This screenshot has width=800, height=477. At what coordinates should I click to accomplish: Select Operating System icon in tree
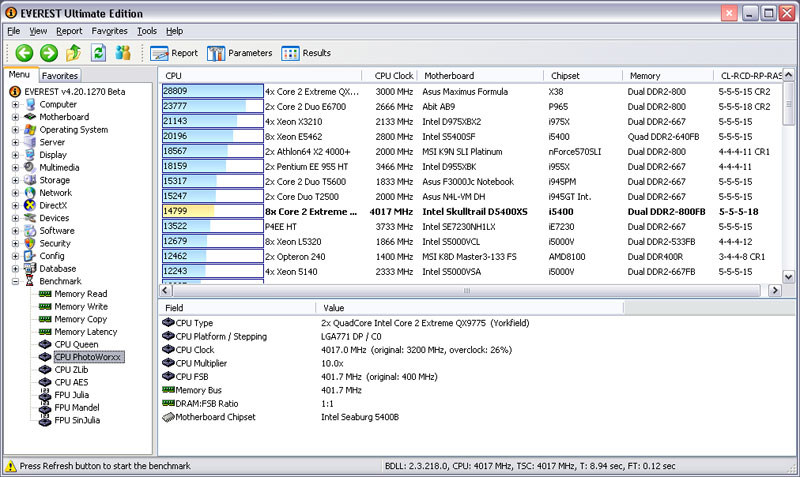(31, 130)
